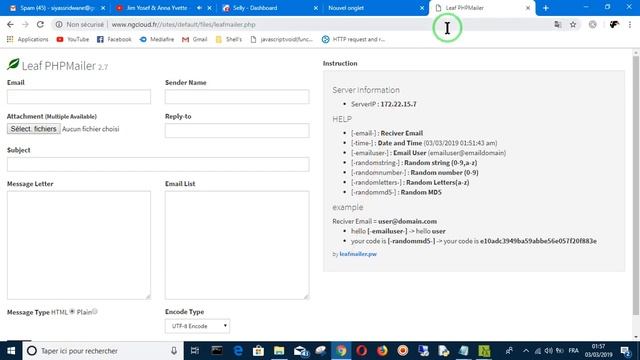Select the Leaf PHPMailer tab
Image resolution: width=640 pixels, height=360 pixels.
[464, 8]
